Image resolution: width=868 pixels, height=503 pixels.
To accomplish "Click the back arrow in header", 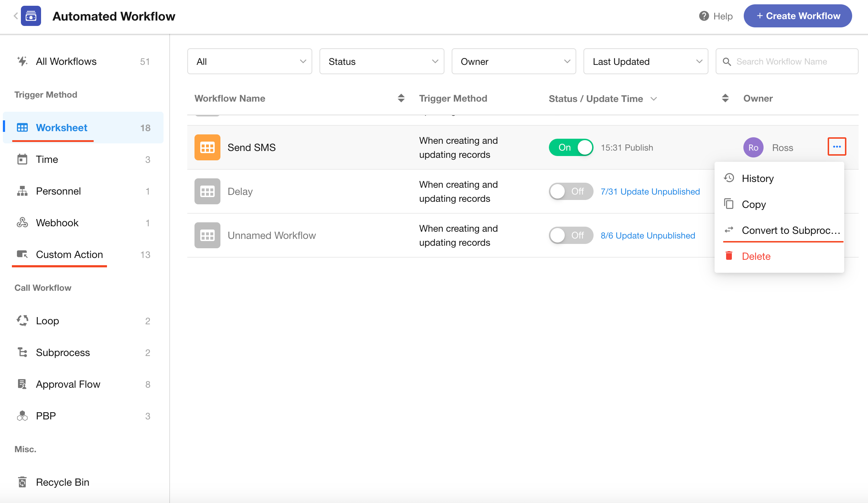I will [x=15, y=16].
